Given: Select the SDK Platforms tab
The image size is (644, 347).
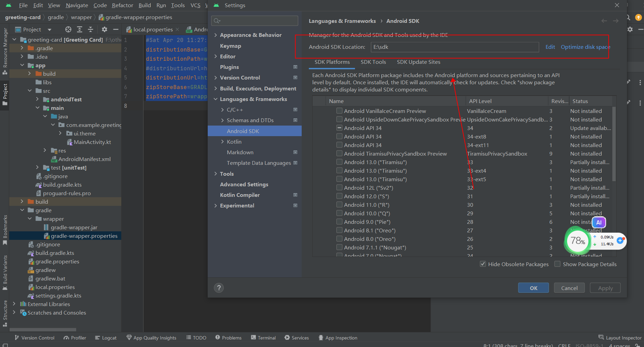Looking at the screenshot, I should tap(332, 62).
